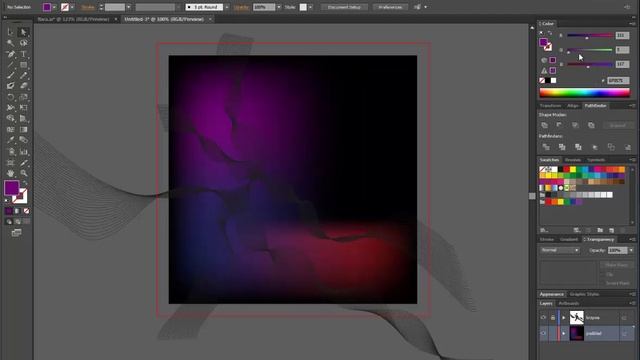Toggle visibility of the top layer
The height and width of the screenshot is (360, 640).
[x=543, y=317]
